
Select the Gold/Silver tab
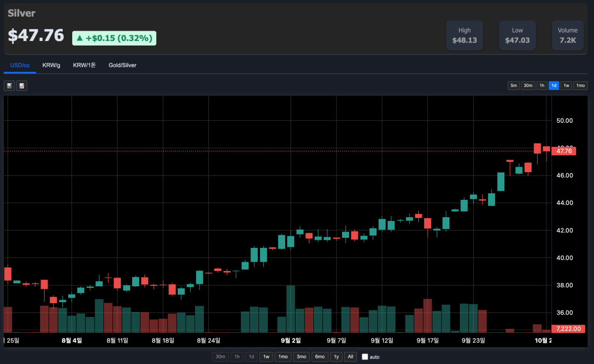pyautogui.click(x=122, y=65)
